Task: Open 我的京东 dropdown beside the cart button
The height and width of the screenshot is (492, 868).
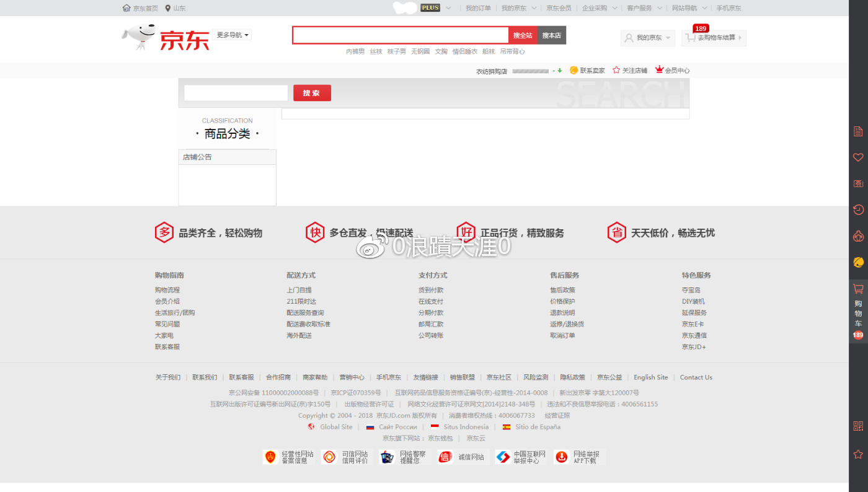Action: point(648,38)
